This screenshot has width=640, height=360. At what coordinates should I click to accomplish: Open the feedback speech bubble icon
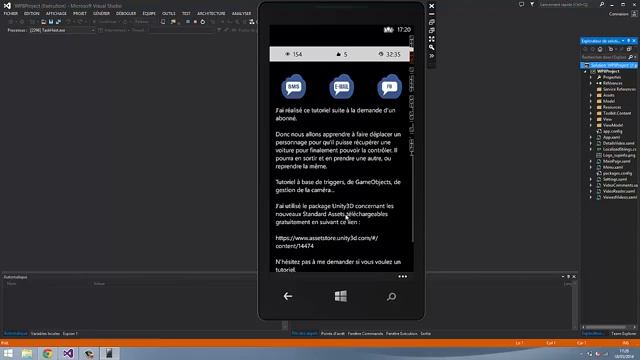pyautogui.click(x=521, y=4)
